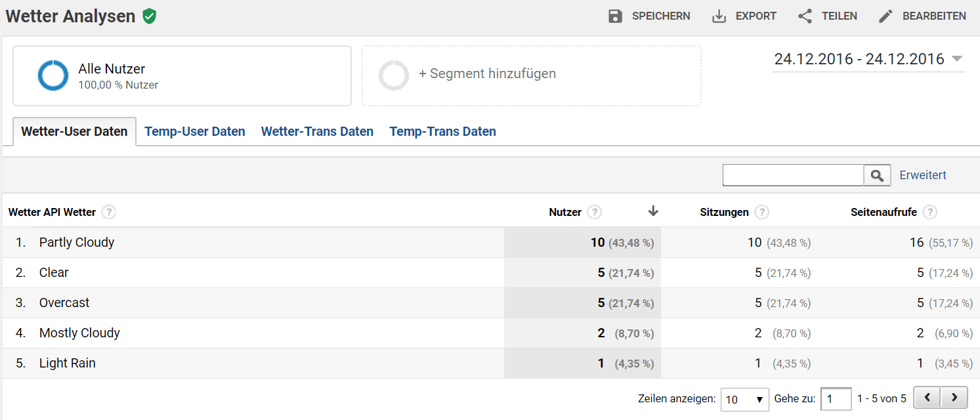Open Zeilen anzeigen rows dropdown

[744, 399]
